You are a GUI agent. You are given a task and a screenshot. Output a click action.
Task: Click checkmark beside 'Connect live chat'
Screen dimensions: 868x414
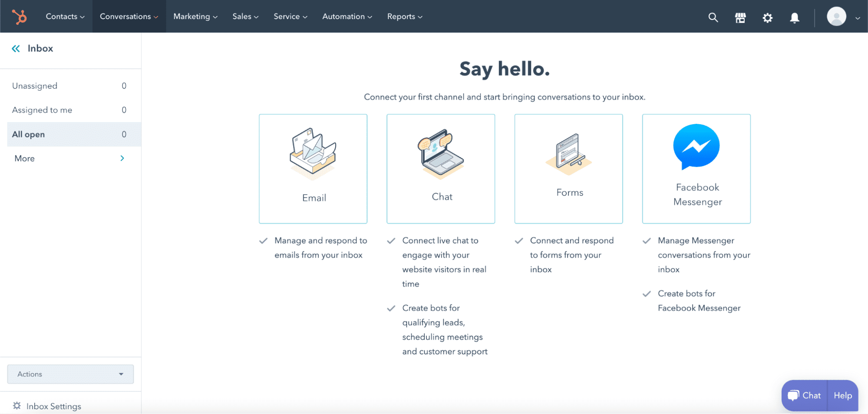391,241
